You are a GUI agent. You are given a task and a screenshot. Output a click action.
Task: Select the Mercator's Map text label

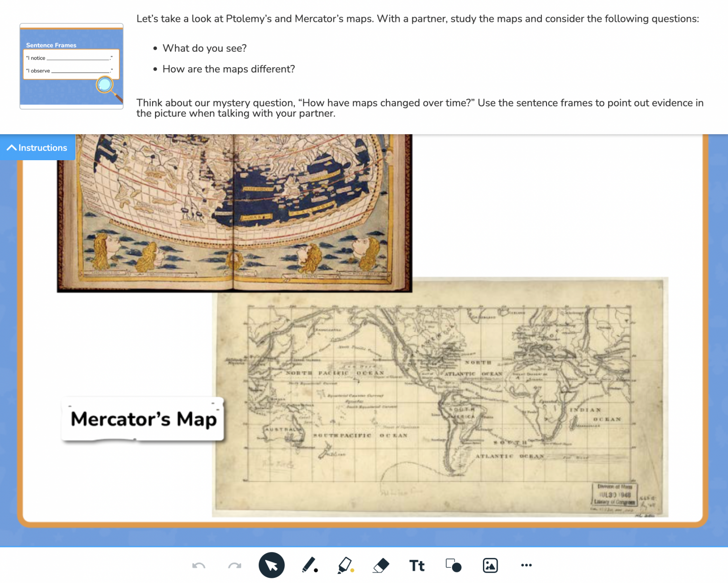142,419
